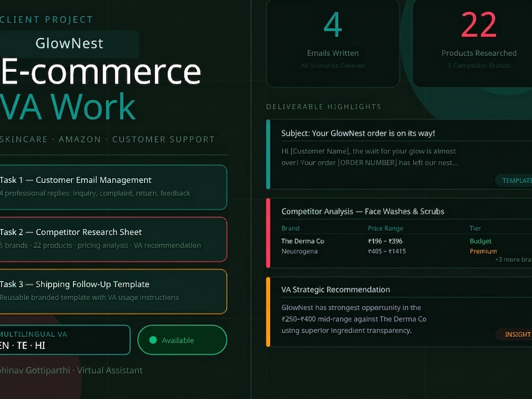Click 'SKINCARE · AMAZON · CUSTOMER SUPPORT' tagline
The height and width of the screenshot is (399, 532).
tap(107, 139)
